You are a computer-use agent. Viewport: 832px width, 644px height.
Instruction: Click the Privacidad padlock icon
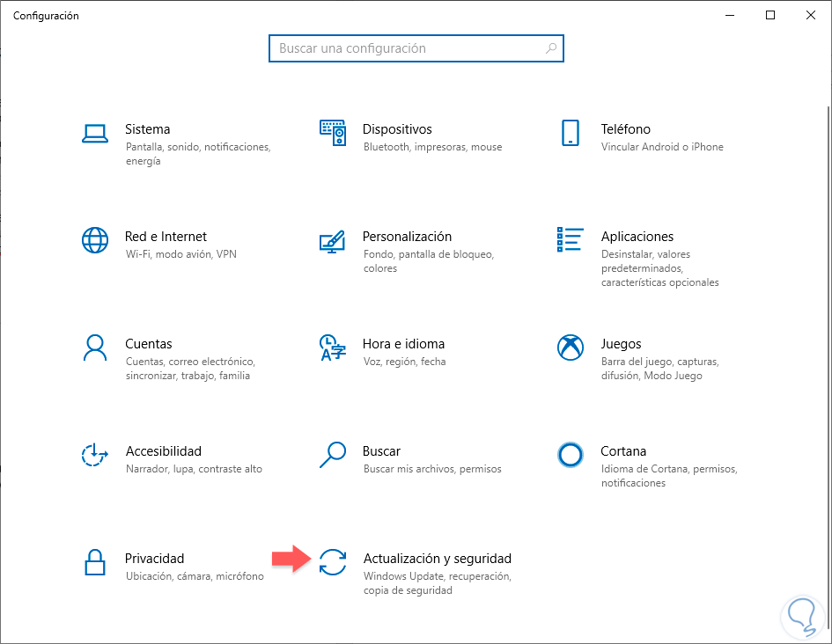pos(95,562)
